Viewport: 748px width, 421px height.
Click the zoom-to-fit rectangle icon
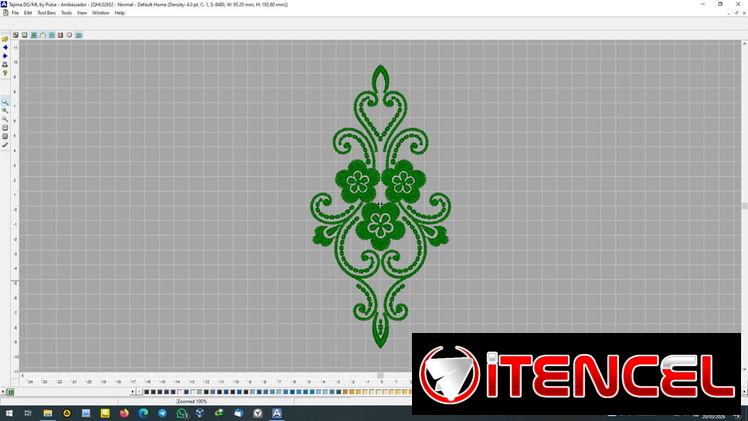coord(5,128)
